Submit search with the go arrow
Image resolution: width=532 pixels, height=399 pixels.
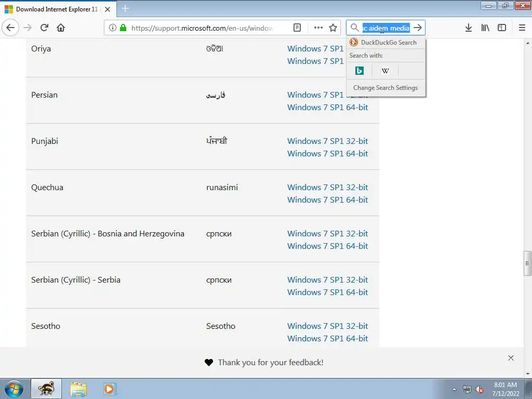(x=418, y=28)
